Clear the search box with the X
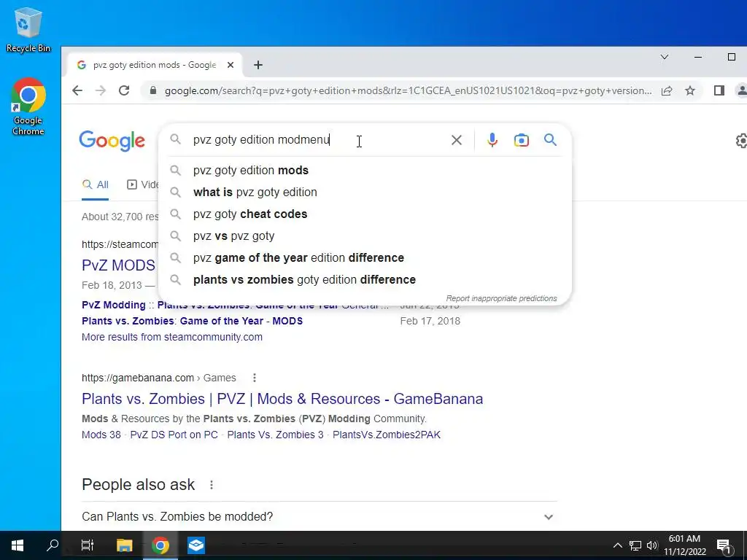Viewport: 747px width, 560px height. pos(457,140)
